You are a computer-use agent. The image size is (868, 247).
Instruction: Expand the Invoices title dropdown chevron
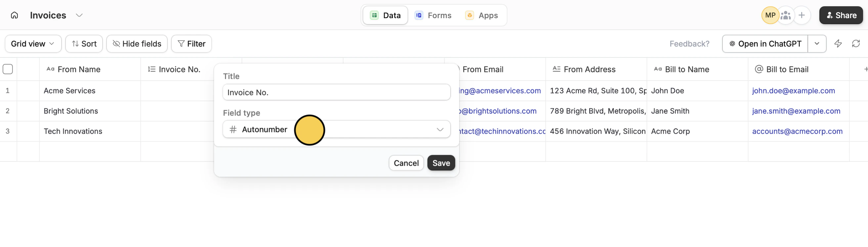coord(79,15)
